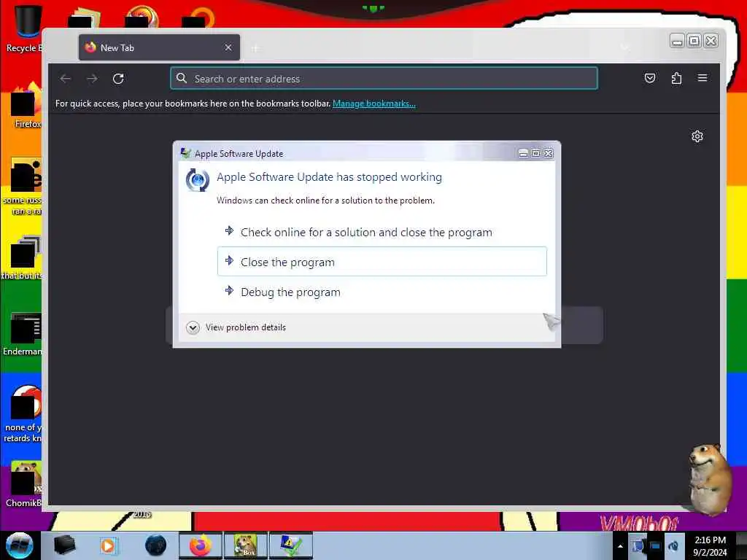Select the New Tab browser tab
The image size is (747, 560).
(x=159, y=47)
